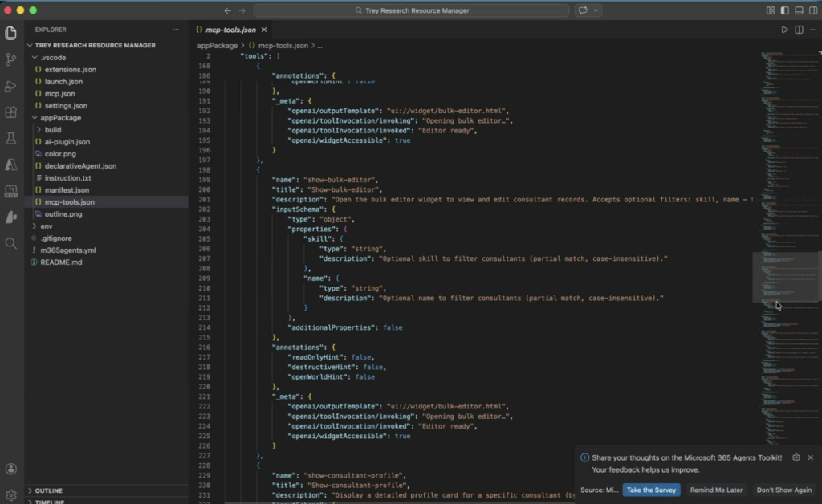
Task: Open the Source Control view
Action: coord(11,59)
